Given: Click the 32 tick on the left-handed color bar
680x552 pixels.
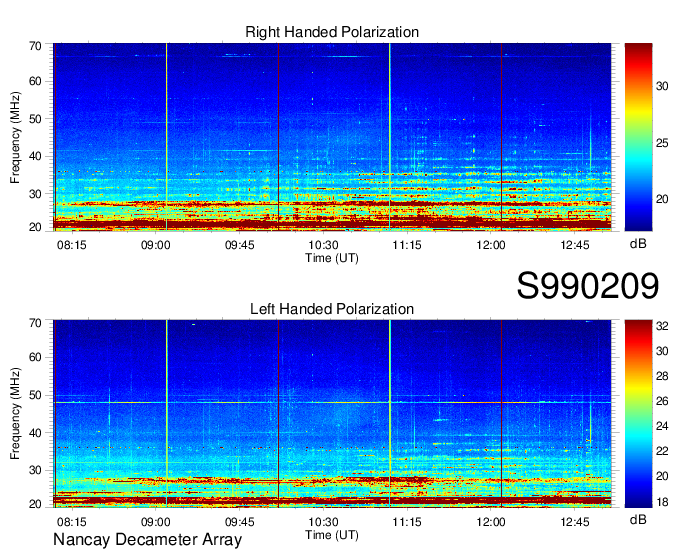Looking at the screenshot, I should click(x=662, y=326).
